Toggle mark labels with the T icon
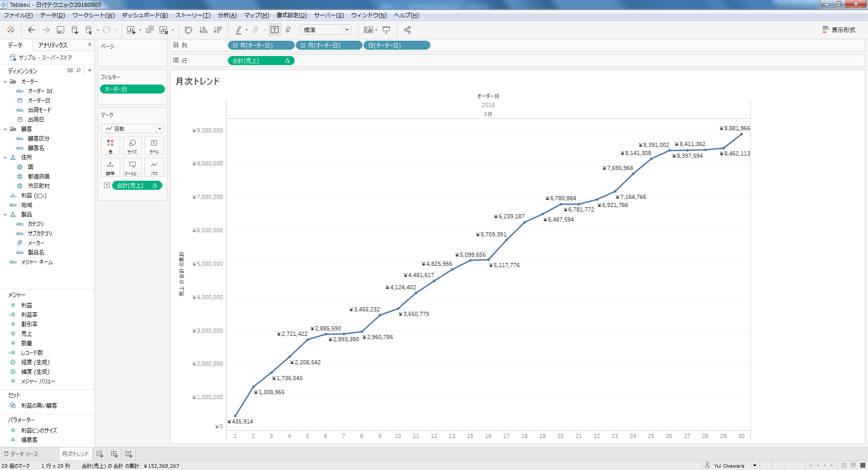The image size is (868, 470). pos(274,30)
